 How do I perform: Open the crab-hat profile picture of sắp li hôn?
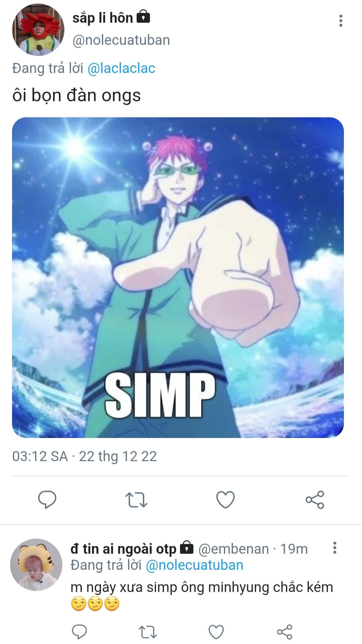pos(38,30)
